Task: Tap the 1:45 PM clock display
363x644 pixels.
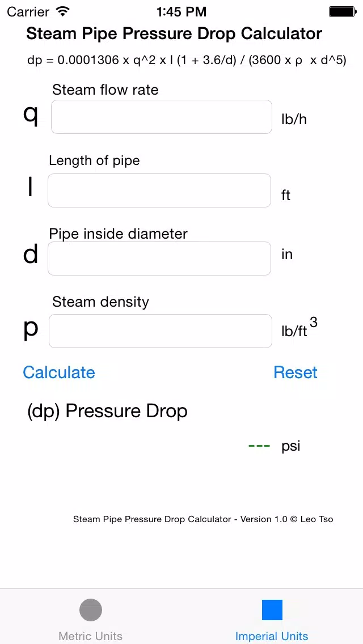Action: pyautogui.click(x=181, y=11)
